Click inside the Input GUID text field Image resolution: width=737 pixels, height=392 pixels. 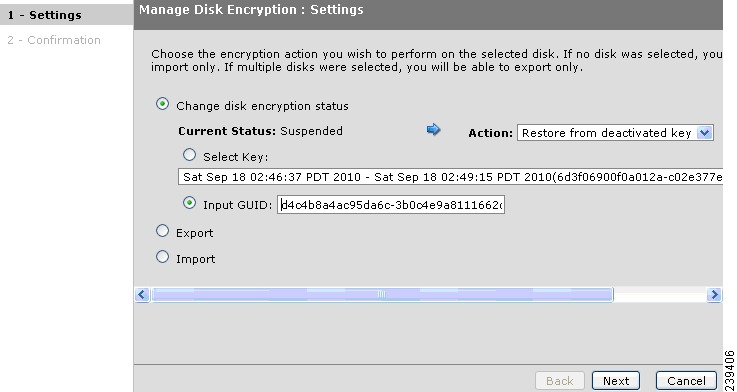click(391, 205)
